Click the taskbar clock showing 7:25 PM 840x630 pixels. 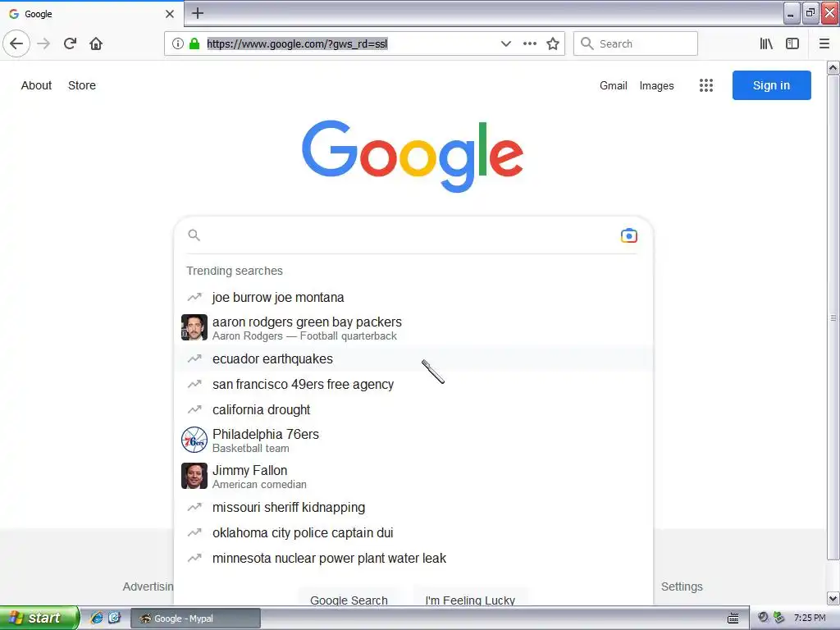pyautogui.click(x=810, y=618)
